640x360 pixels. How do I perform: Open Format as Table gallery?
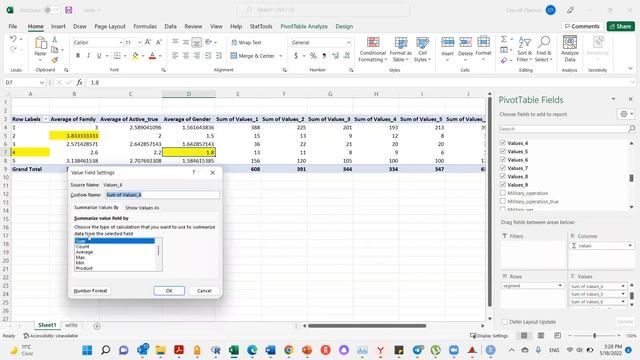pos(400,49)
